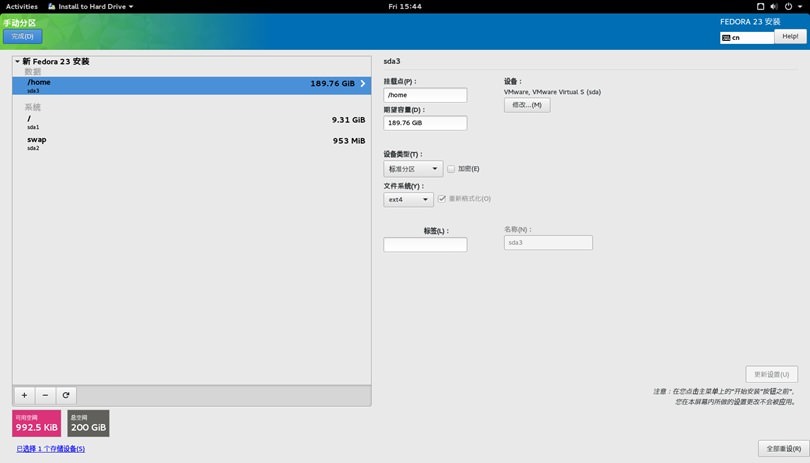Click the keyboard layout icon beside cn

click(725, 38)
